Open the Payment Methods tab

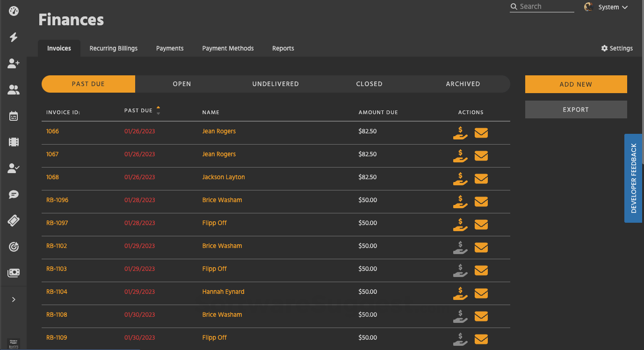pyautogui.click(x=228, y=48)
